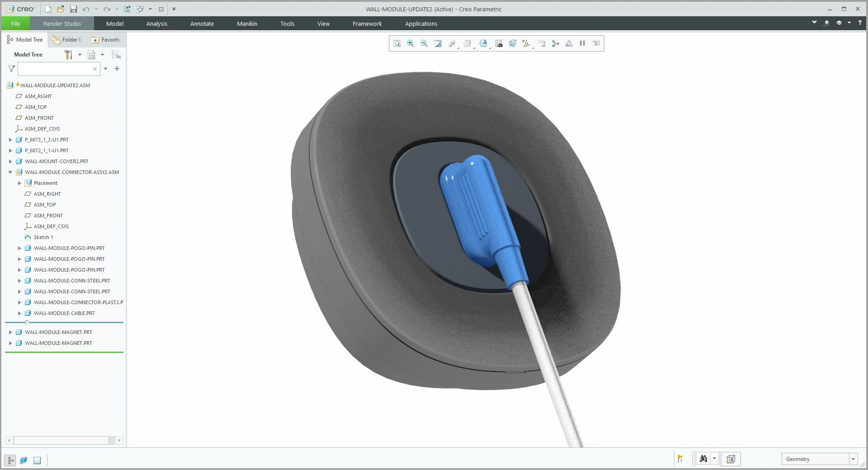Collapse WALL-MODULE-CONNECTOR-ASSY2.ASM node
Image resolution: width=868 pixels, height=470 pixels.
[x=10, y=172]
